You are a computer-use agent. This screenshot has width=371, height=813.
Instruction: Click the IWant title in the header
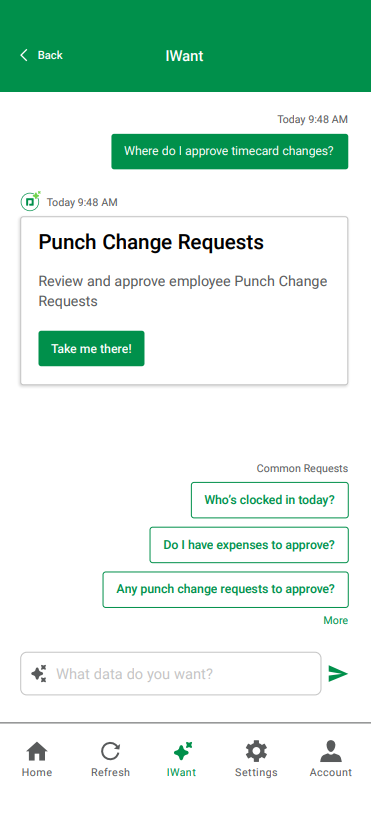click(x=184, y=55)
